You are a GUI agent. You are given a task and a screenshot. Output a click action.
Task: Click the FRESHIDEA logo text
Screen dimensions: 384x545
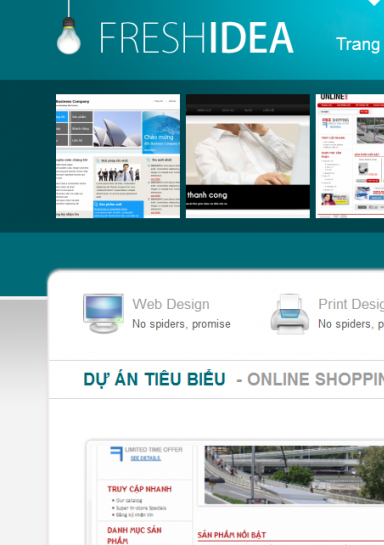pyautogui.click(x=196, y=38)
